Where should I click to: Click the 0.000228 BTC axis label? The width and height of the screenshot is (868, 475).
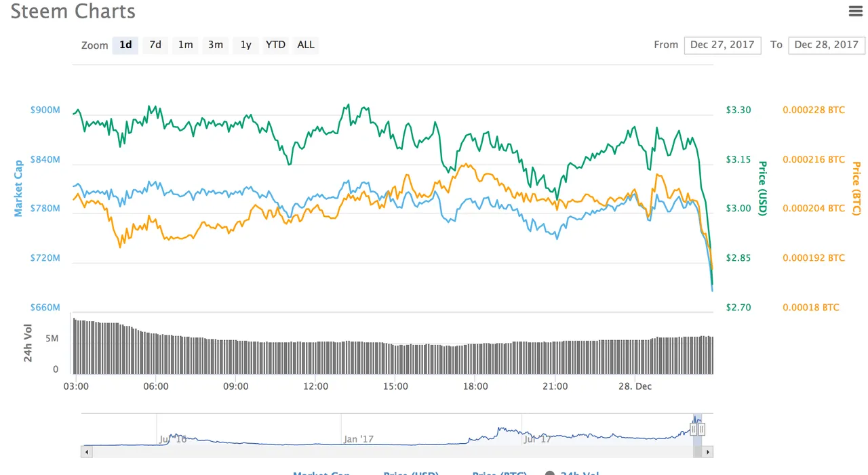tap(814, 110)
